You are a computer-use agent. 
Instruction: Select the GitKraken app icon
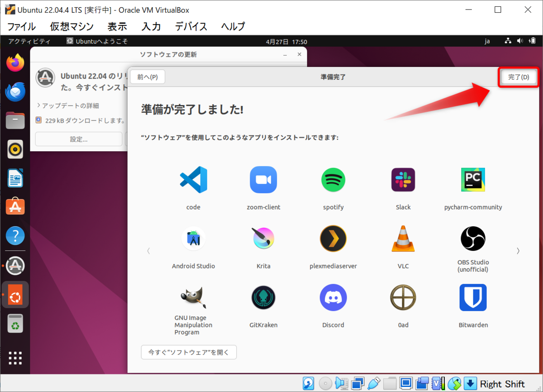pyautogui.click(x=263, y=297)
